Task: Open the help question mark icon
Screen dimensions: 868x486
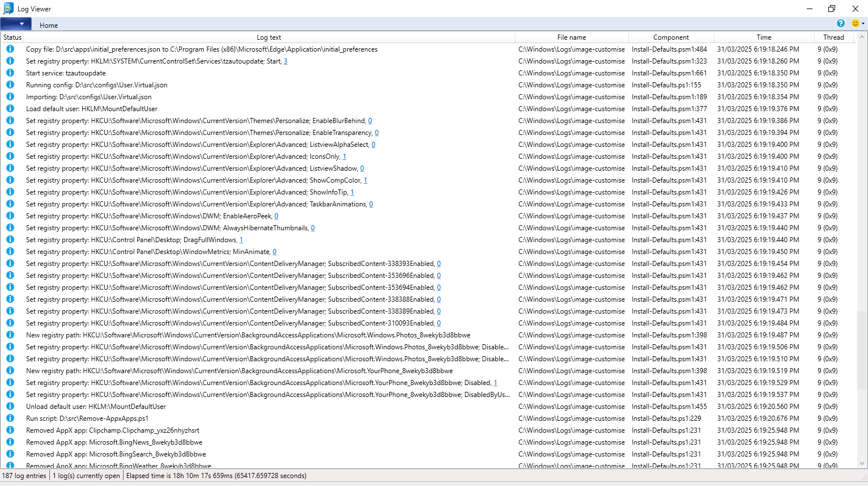Action: coord(841,23)
